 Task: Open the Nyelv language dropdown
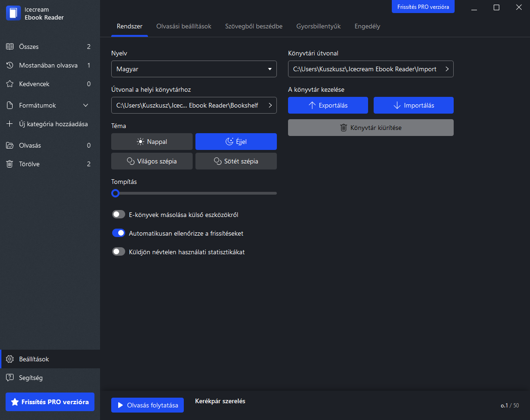[194, 69]
